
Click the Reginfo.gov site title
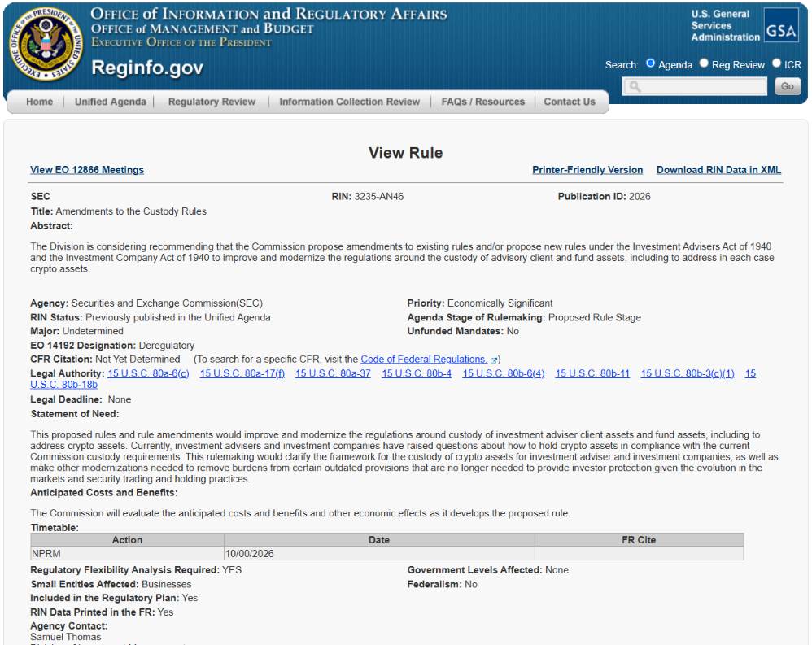147,68
